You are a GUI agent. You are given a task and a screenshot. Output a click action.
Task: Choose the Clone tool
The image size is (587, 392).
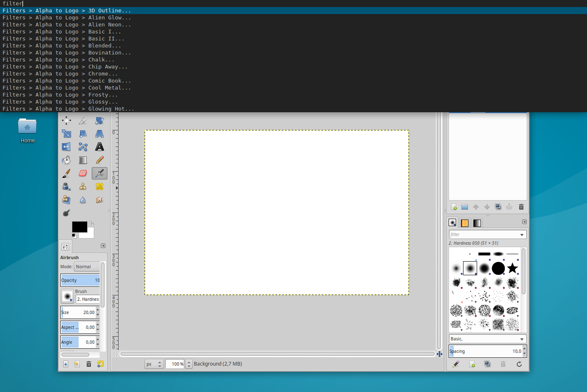(83, 187)
